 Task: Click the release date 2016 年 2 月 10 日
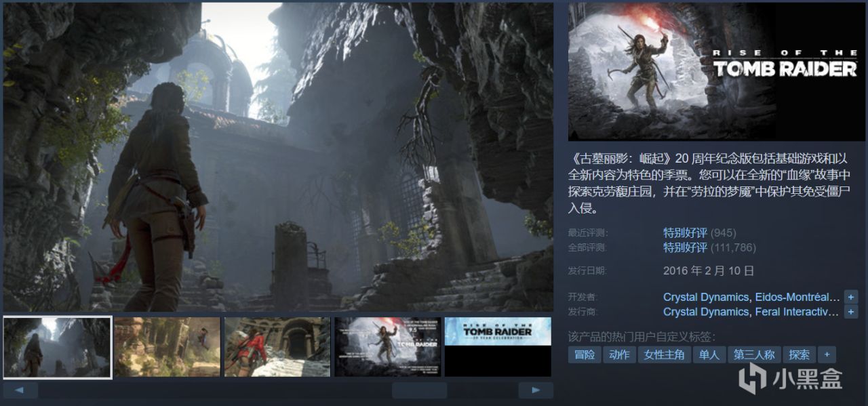tap(709, 270)
